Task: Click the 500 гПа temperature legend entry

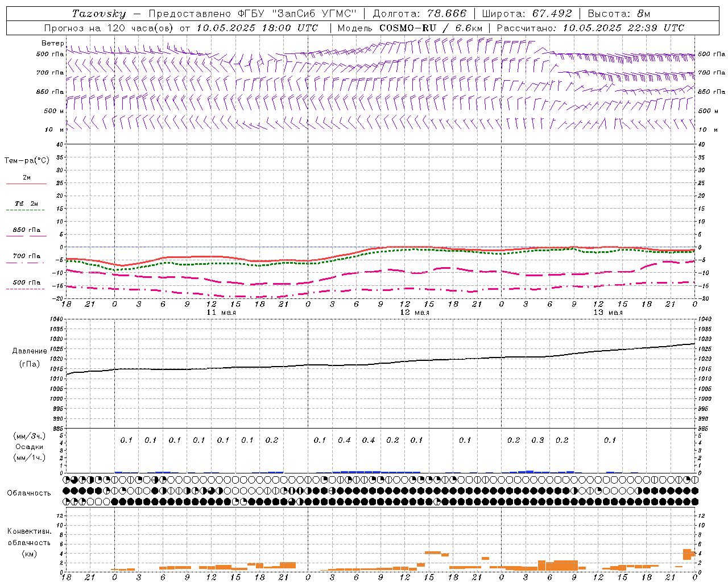Action: tap(27, 282)
